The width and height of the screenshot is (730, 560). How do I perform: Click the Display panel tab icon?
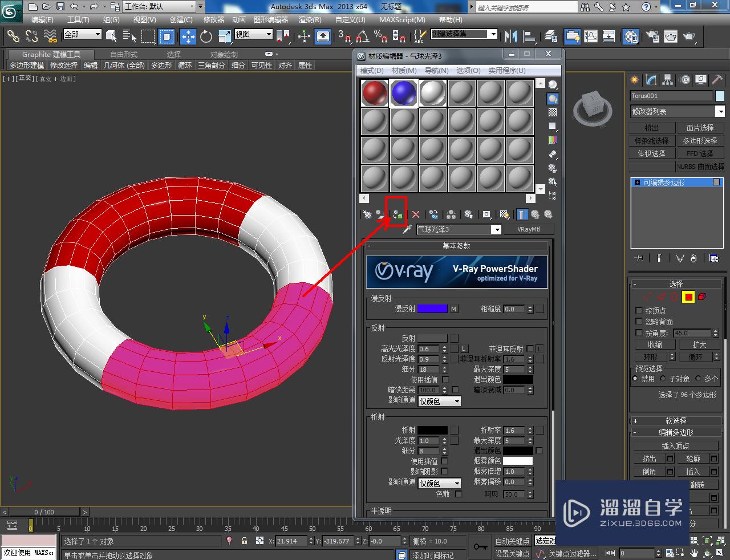click(701, 80)
